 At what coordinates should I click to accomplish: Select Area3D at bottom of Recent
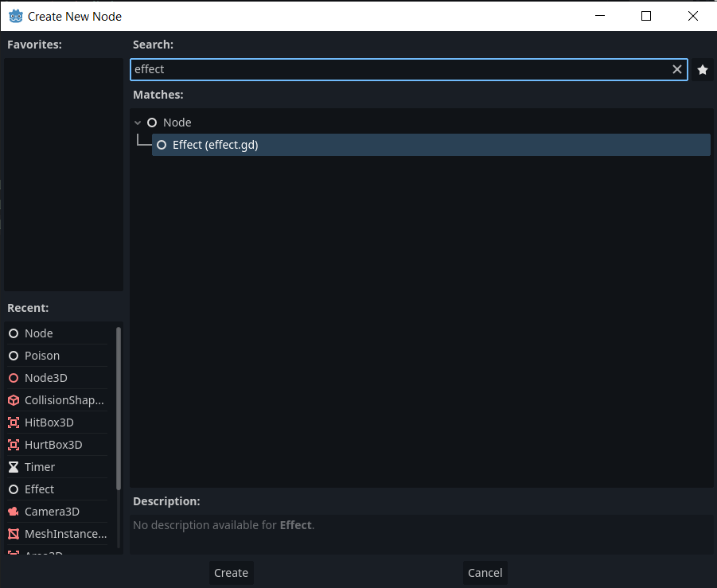tap(44, 552)
